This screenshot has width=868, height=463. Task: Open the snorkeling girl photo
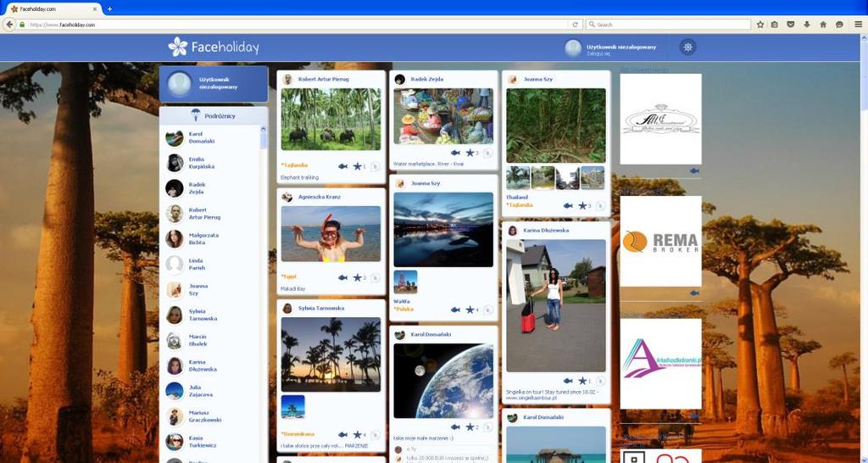(331, 234)
